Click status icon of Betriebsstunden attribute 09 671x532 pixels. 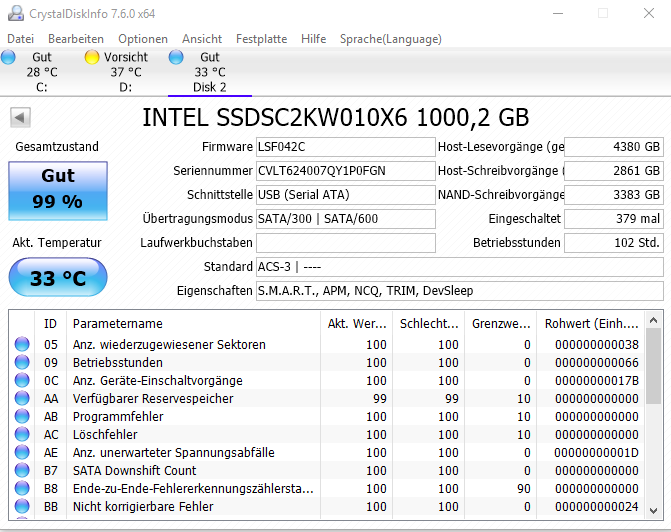click(x=22, y=362)
